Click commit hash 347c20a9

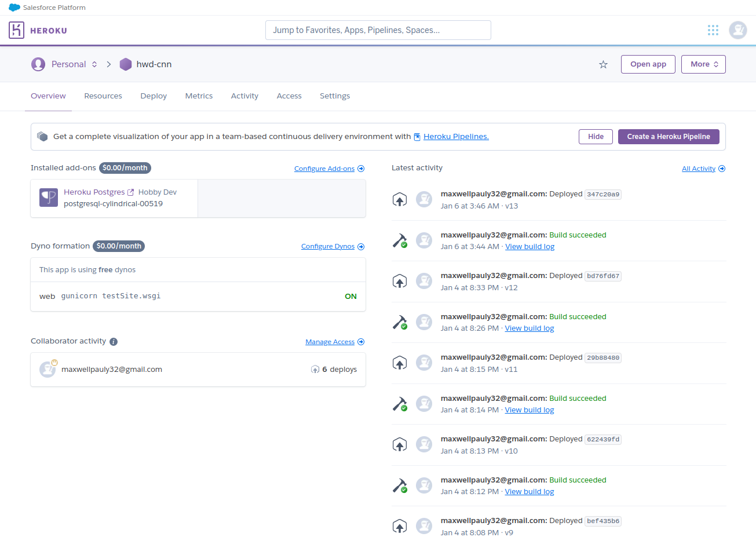tap(603, 195)
